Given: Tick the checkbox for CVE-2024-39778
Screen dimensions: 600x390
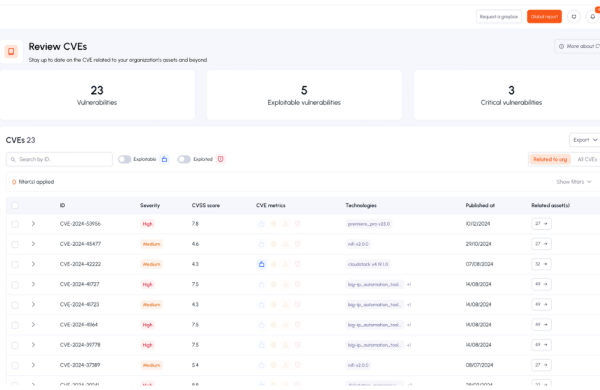Looking at the screenshot, I should point(15,345).
